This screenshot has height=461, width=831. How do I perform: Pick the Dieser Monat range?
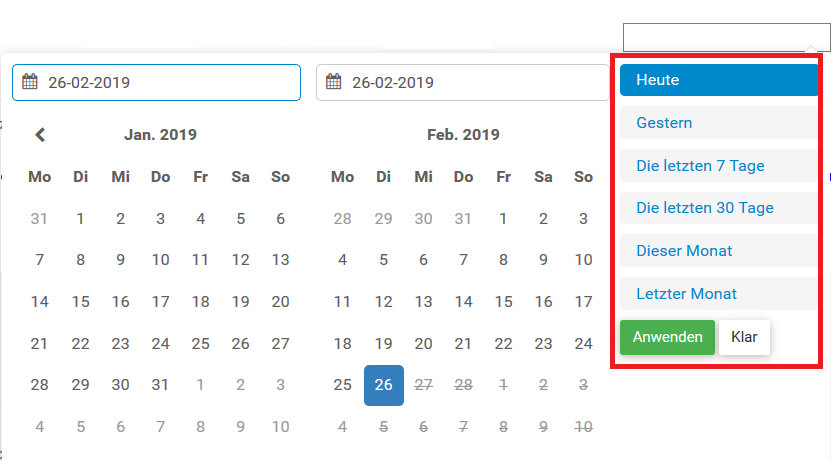click(x=718, y=251)
